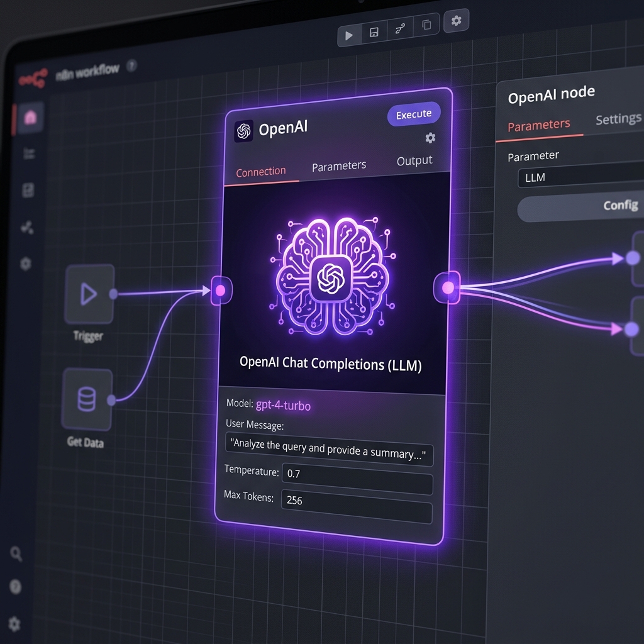644x644 pixels.
Task: Click the OpenAI node output port
Action: tap(448, 287)
